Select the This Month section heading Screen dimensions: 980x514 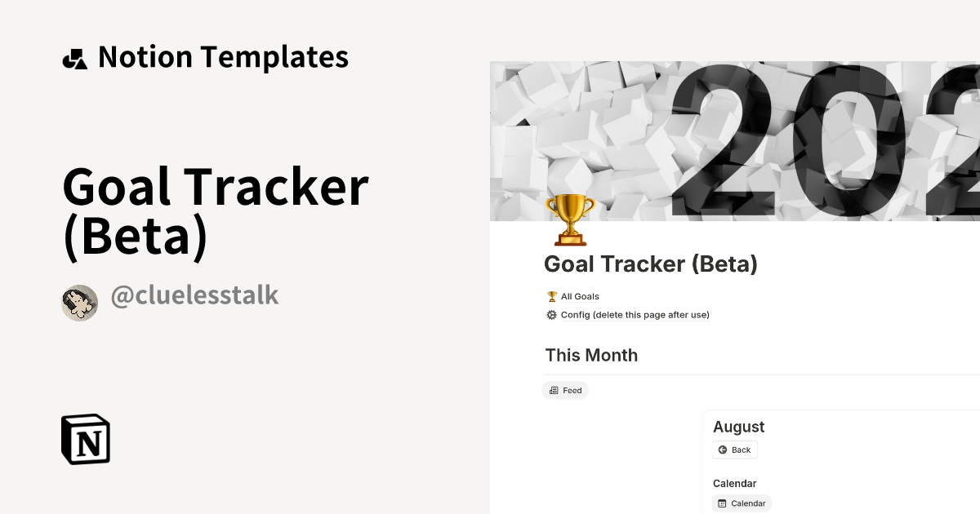[x=591, y=356]
